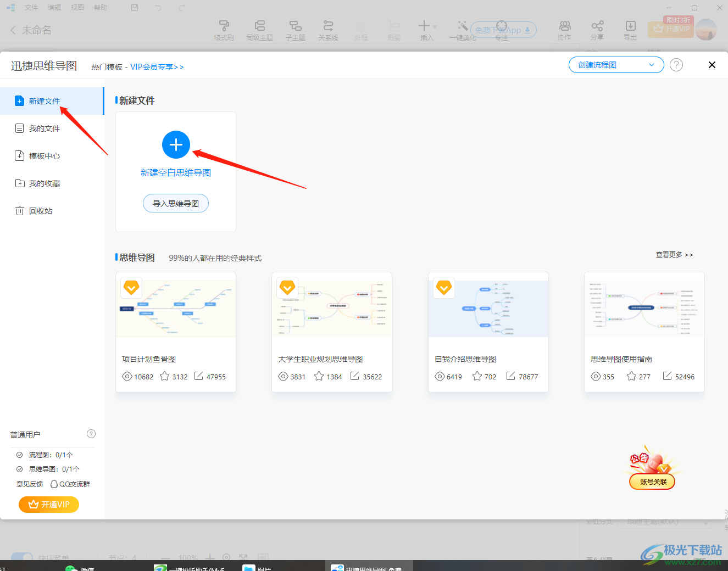Star the 思维导图使用指南 template (277)
Image resolution: width=728 pixels, height=571 pixels.
point(631,376)
